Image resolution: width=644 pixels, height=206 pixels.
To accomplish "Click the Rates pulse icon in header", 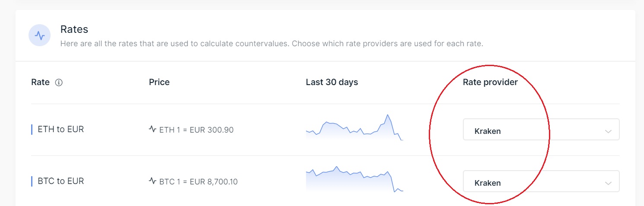I will point(40,35).
